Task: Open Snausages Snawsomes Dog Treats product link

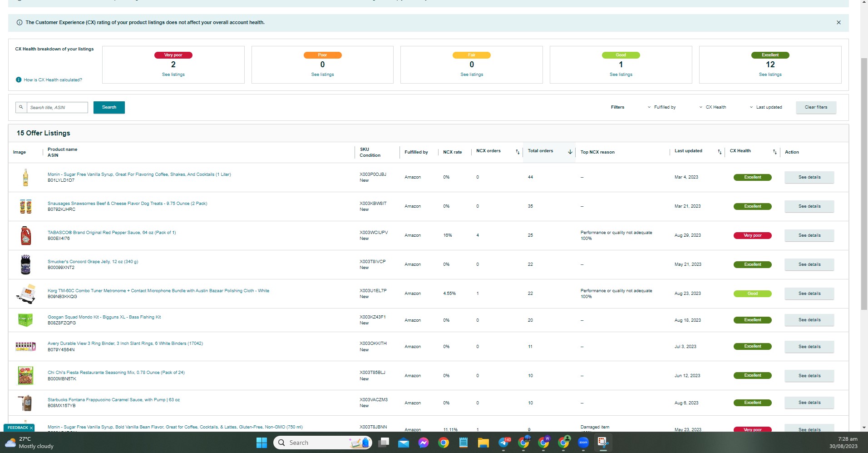Action: 127,204
